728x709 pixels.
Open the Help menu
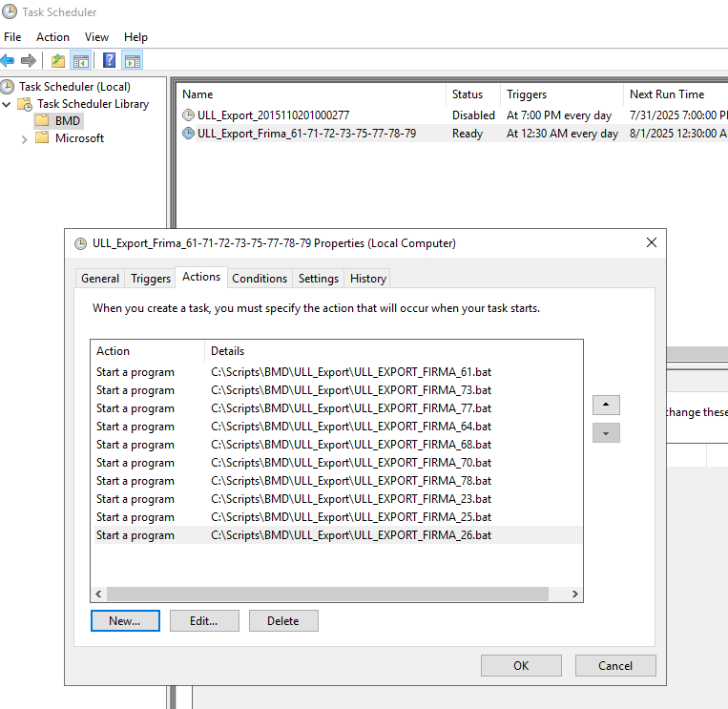point(135,37)
